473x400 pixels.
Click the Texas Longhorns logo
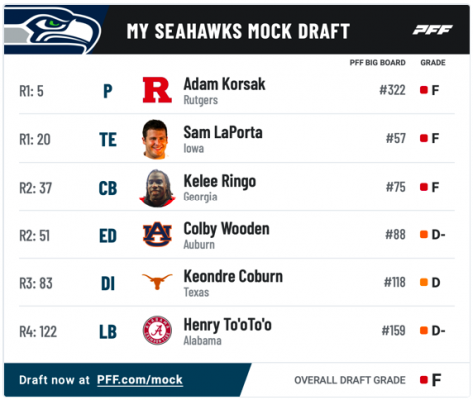[157, 281]
